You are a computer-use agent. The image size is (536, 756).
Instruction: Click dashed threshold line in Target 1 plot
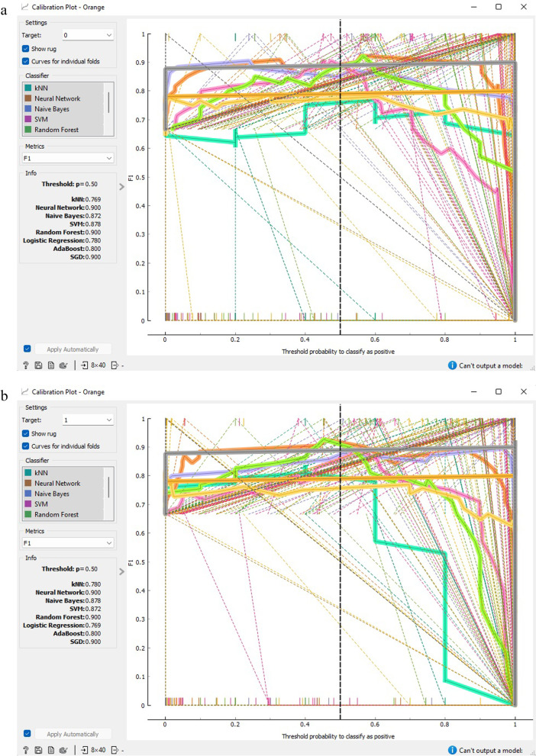point(340,562)
